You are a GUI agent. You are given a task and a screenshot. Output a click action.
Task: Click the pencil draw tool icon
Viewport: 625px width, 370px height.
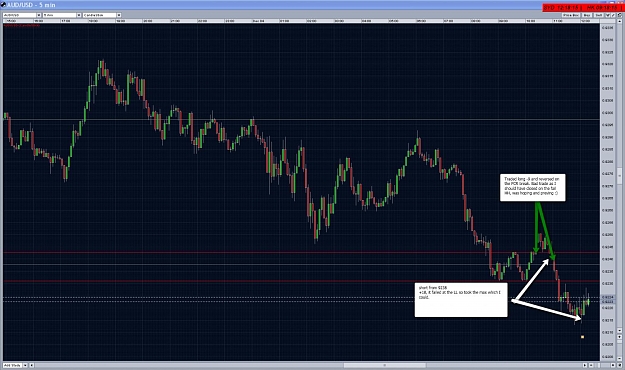click(x=613, y=15)
